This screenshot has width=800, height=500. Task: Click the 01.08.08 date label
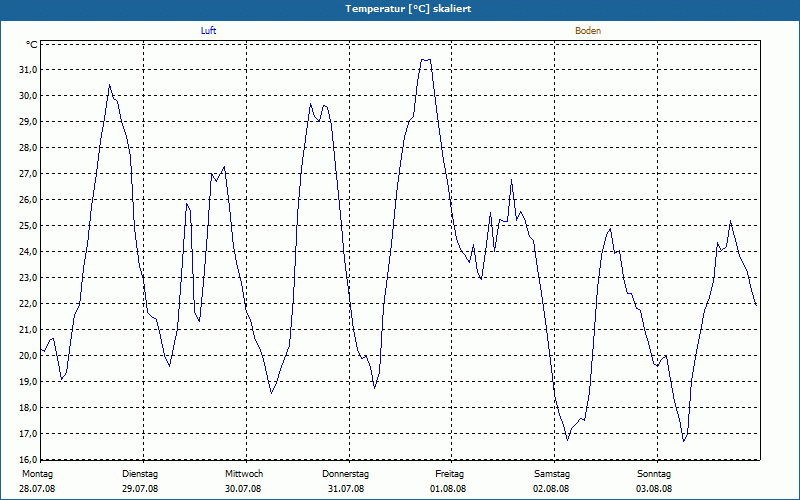(x=448, y=489)
